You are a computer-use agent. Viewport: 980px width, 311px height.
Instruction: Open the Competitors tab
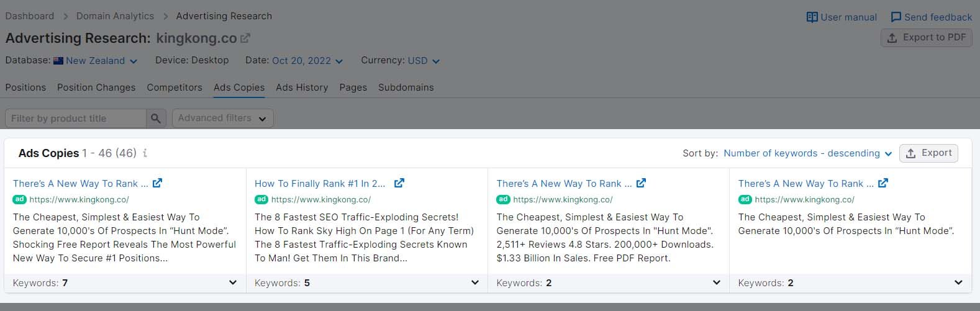(x=175, y=88)
